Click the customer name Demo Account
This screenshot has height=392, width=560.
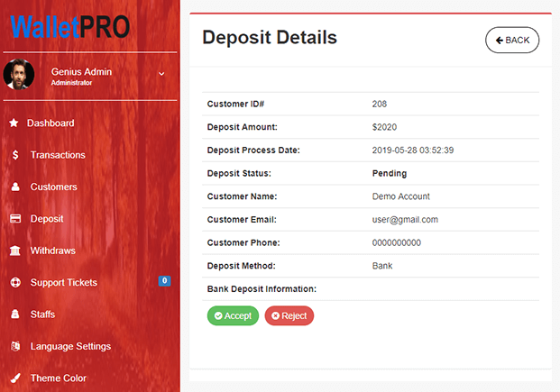[x=401, y=196]
